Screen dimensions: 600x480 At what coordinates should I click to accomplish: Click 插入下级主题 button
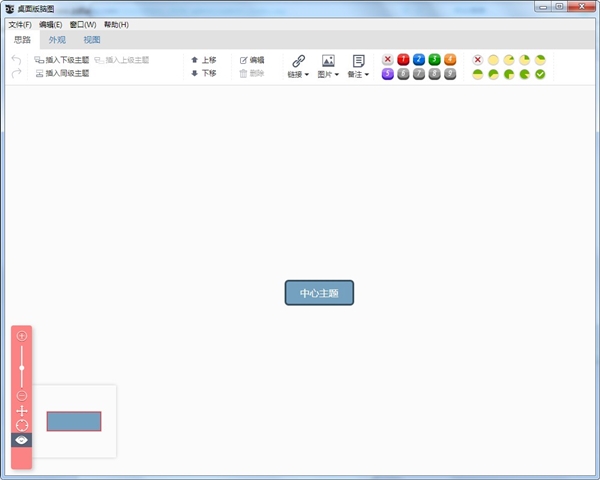click(61, 60)
